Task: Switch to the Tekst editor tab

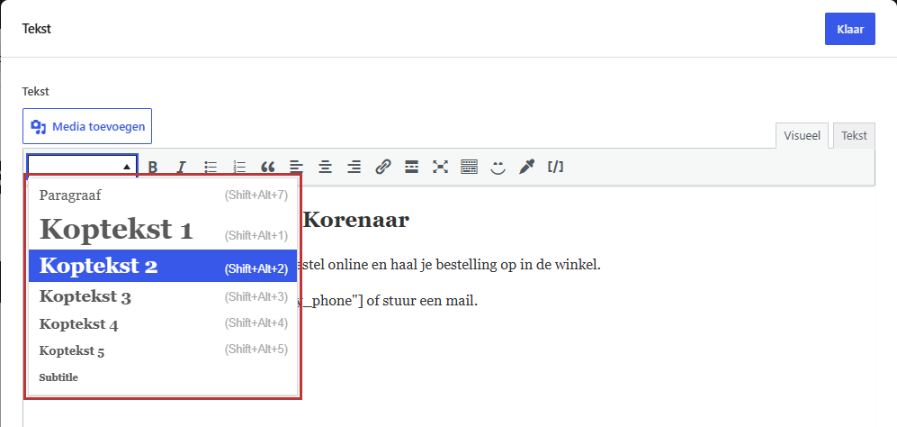Action: pyautogui.click(x=854, y=136)
